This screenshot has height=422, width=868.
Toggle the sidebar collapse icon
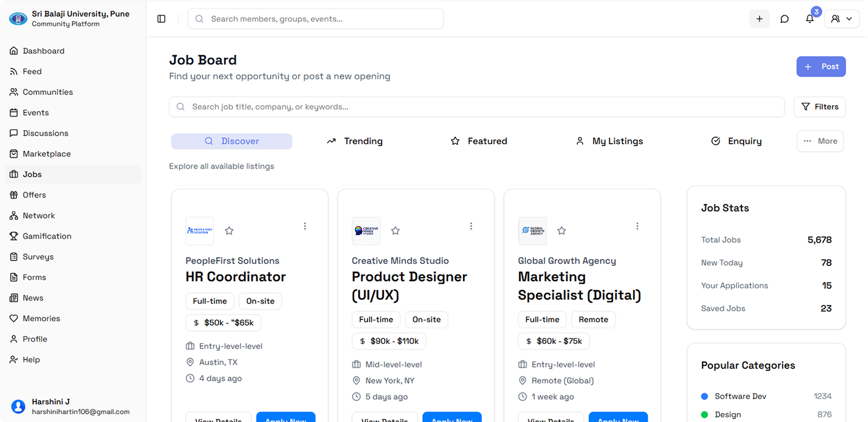tap(161, 19)
